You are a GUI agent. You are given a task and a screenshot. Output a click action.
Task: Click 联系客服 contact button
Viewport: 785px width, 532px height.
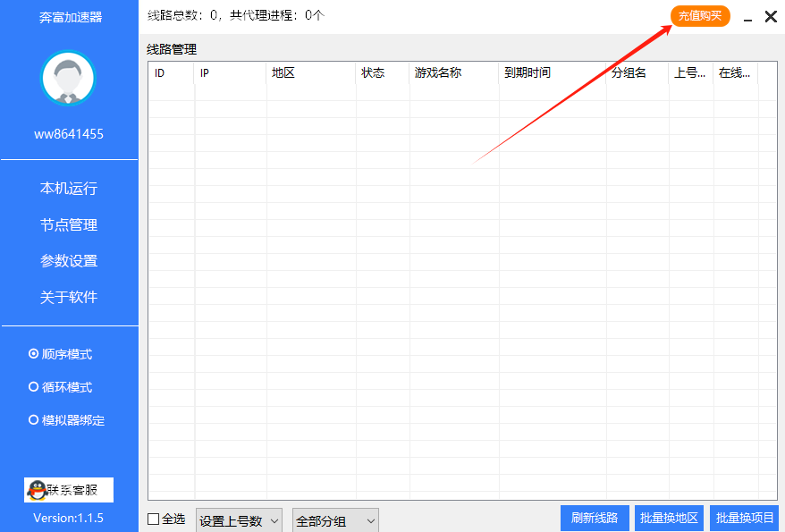tap(69, 490)
